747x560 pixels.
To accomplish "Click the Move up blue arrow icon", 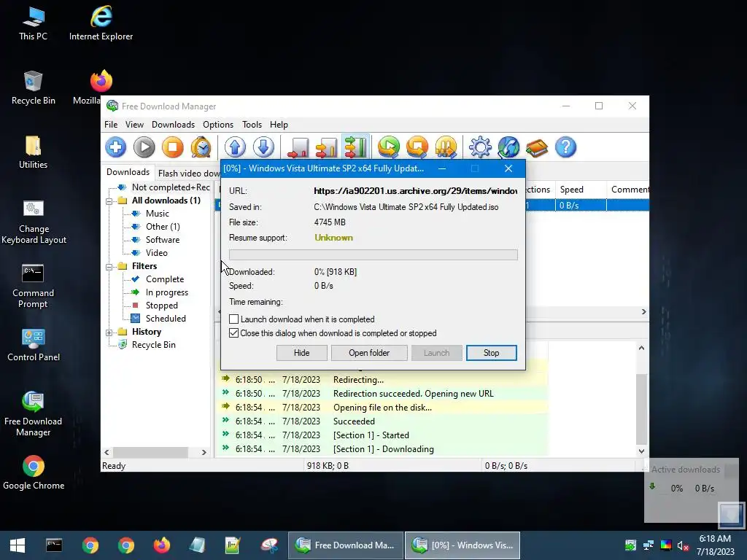I will [235, 147].
